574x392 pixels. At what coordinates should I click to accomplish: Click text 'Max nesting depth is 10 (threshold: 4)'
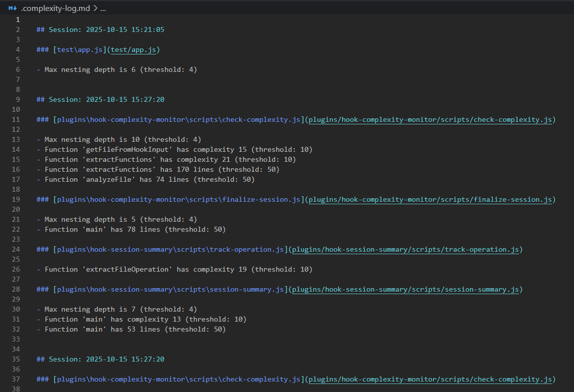click(123, 140)
